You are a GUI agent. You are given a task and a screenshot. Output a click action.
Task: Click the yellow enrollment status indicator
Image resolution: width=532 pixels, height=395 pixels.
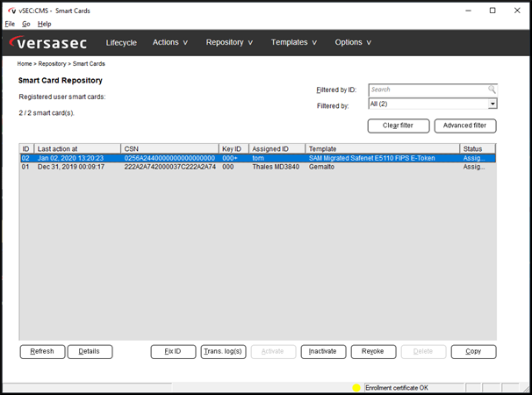click(356, 388)
